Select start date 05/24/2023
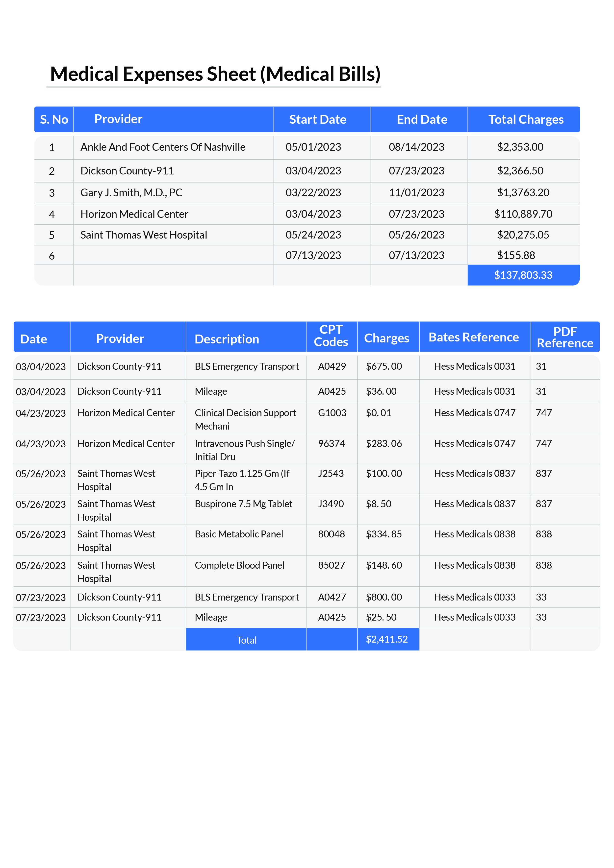Image resolution: width=614 pixels, height=868 pixels. click(313, 235)
